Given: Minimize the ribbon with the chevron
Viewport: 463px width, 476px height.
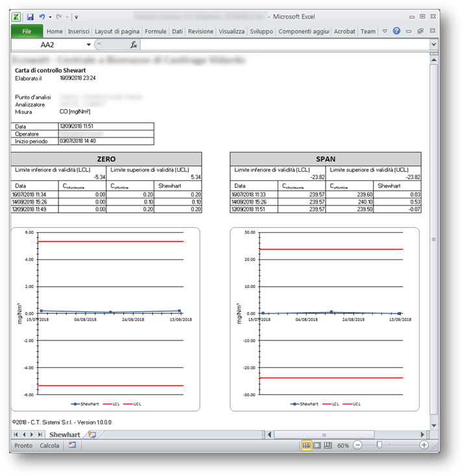Looking at the screenshot, I should 385,31.
